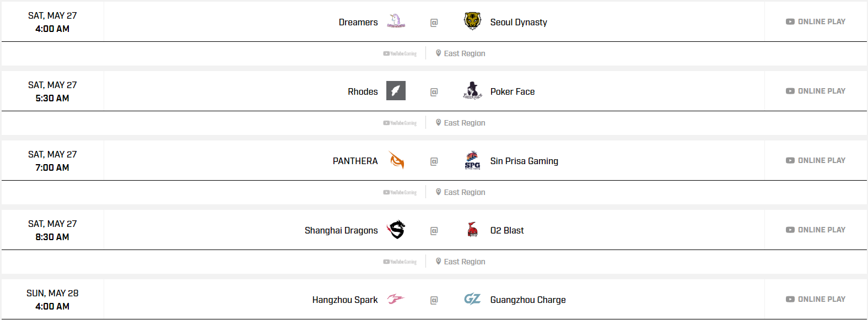
Task: Click the Dreamers unicorn team logo
Action: click(396, 21)
